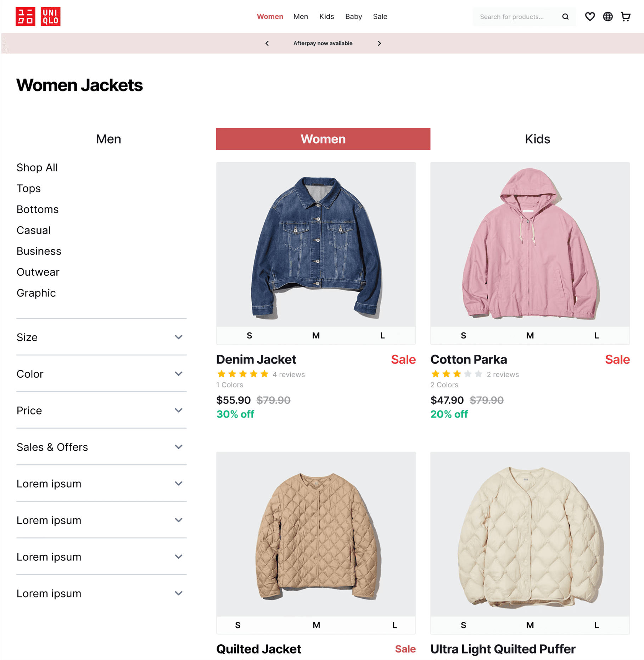Expand the Sales & Offers filter
This screenshot has height=660, width=644.
tap(101, 447)
